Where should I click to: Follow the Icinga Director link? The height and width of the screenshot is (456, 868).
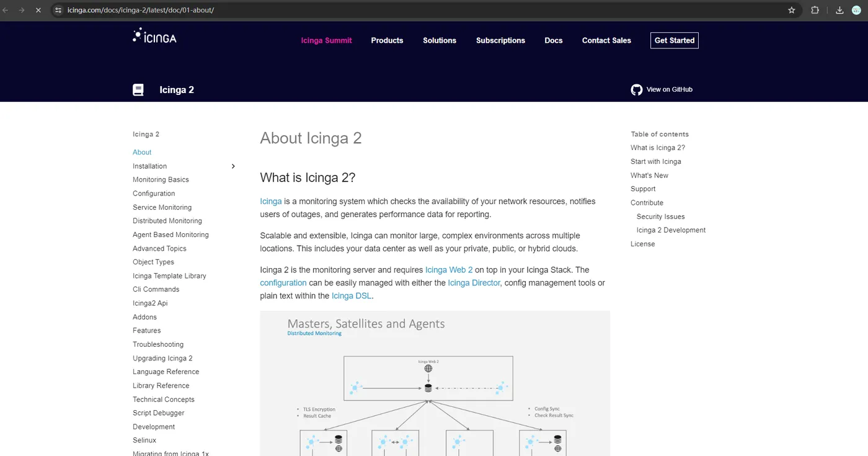[x=474, y=283]
